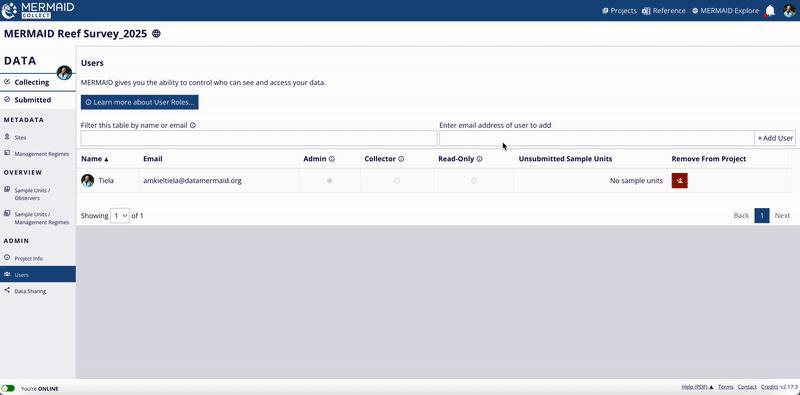
Task: Click the Remove From Project column header
Action: click(709, 159)
